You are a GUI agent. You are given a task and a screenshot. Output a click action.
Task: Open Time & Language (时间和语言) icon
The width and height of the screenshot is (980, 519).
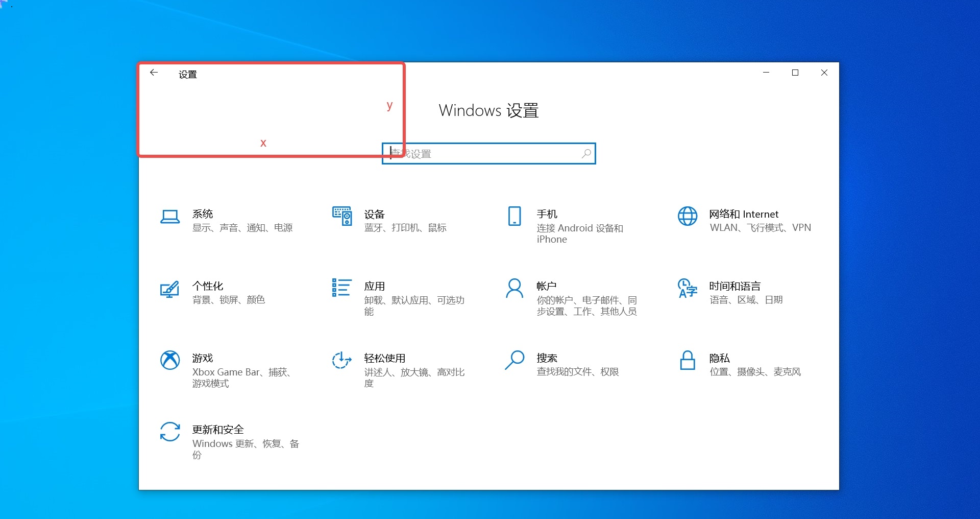coord(687,288)
